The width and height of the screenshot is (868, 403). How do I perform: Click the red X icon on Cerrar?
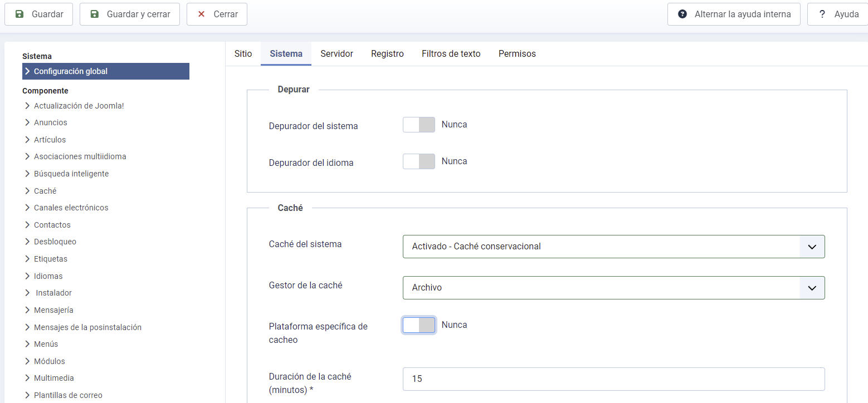[x=201, y=14]
